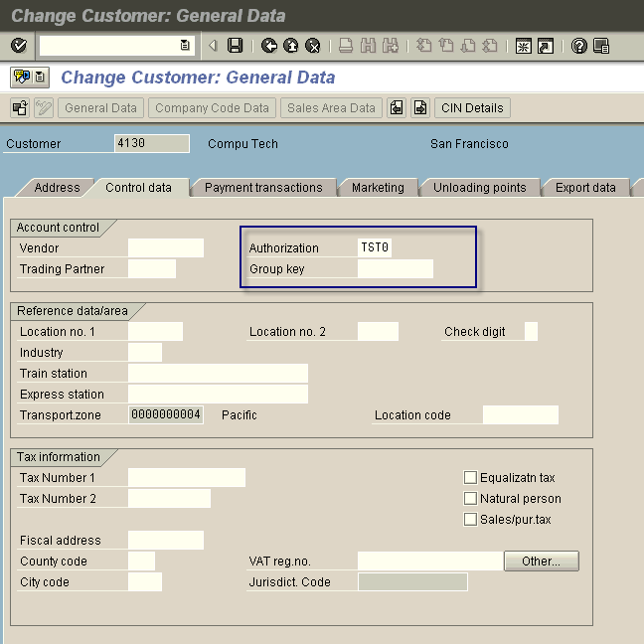Click the Location code input field
The image size is (644, 644).
[521, 414]
